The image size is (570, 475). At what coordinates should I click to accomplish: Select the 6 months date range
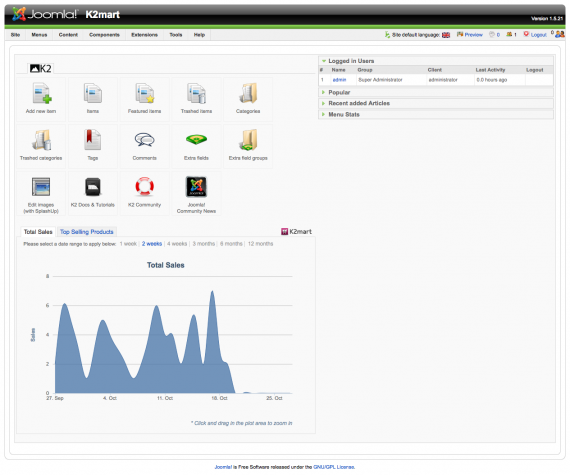231,244
